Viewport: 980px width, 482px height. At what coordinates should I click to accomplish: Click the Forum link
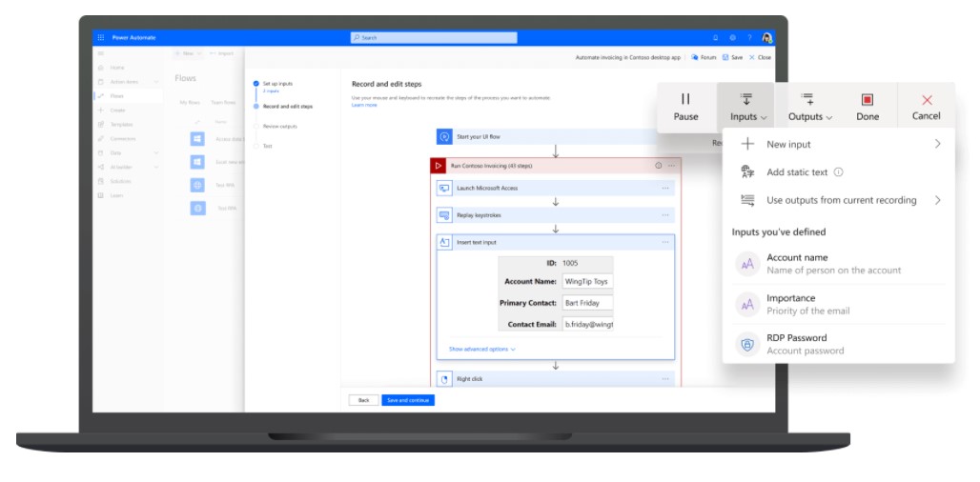point(704,57)
